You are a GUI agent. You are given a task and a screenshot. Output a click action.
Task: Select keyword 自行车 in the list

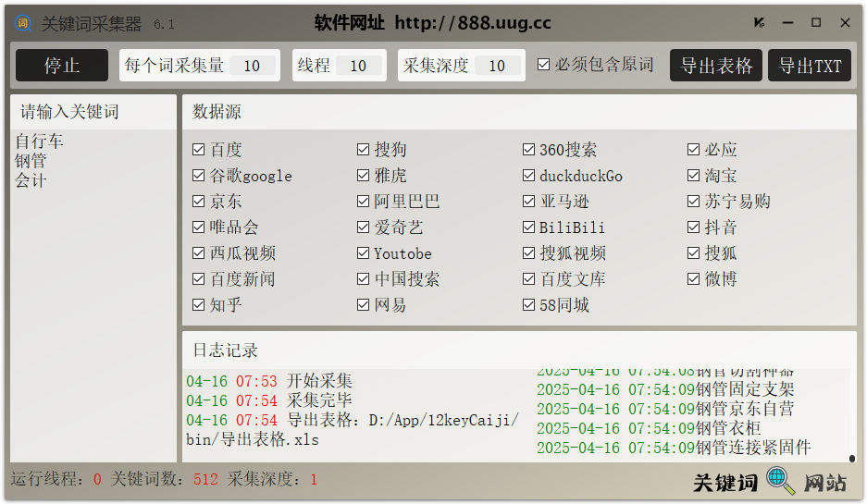tap(39, 141)
